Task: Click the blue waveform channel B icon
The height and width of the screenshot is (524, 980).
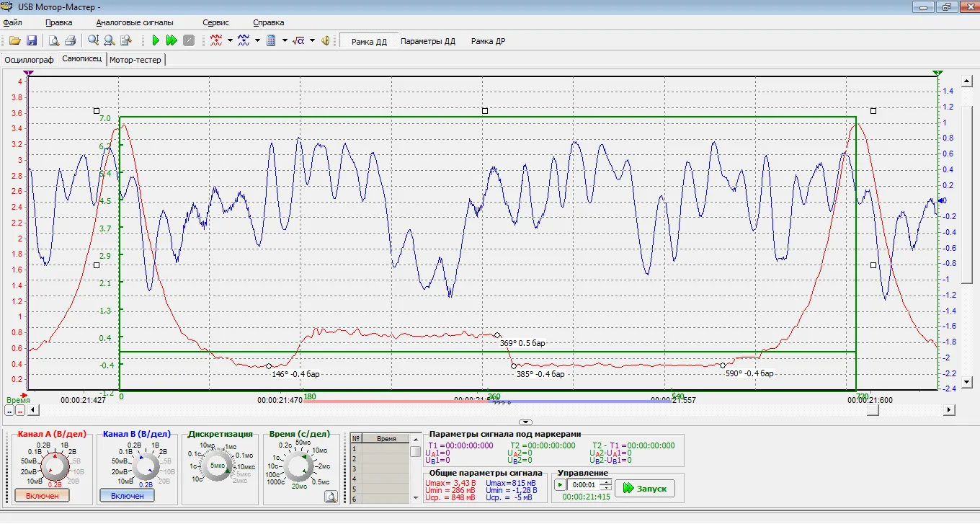Action: [x=244, y=41]
